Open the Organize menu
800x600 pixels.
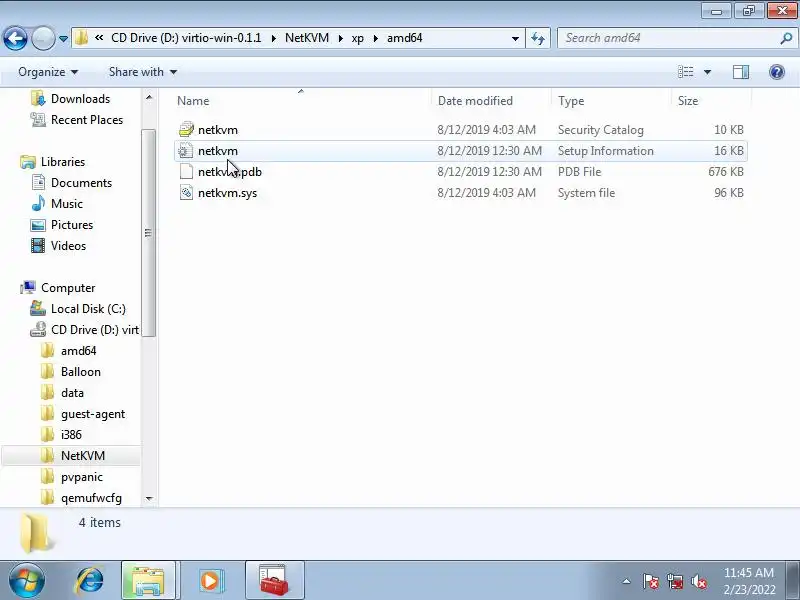tap(48, 72)
